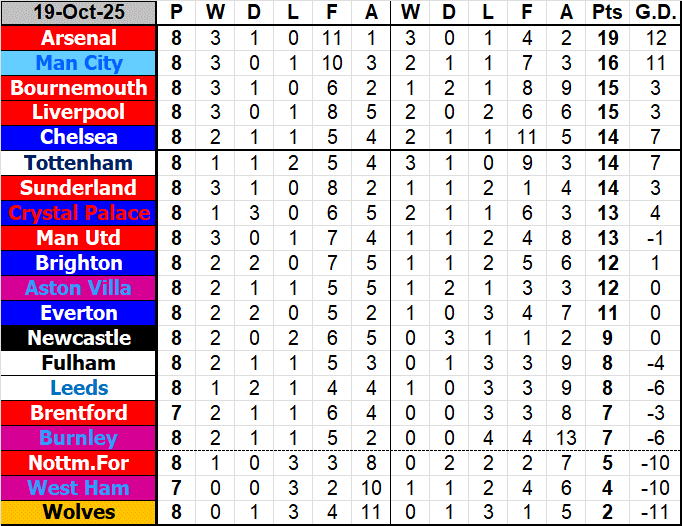The width and height of the screenshot is (682, 526).
Task: Click the 19-Oct-25 date cell
Action: pyautogui.click(x=79, y=13)
